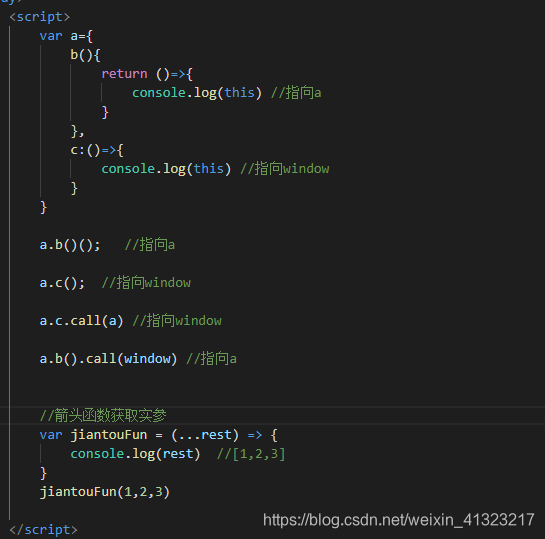This screenshot has height=539, width=545.
Task: Click the 'a.b().call(window)' line
Action: click(x=138, y=359)
